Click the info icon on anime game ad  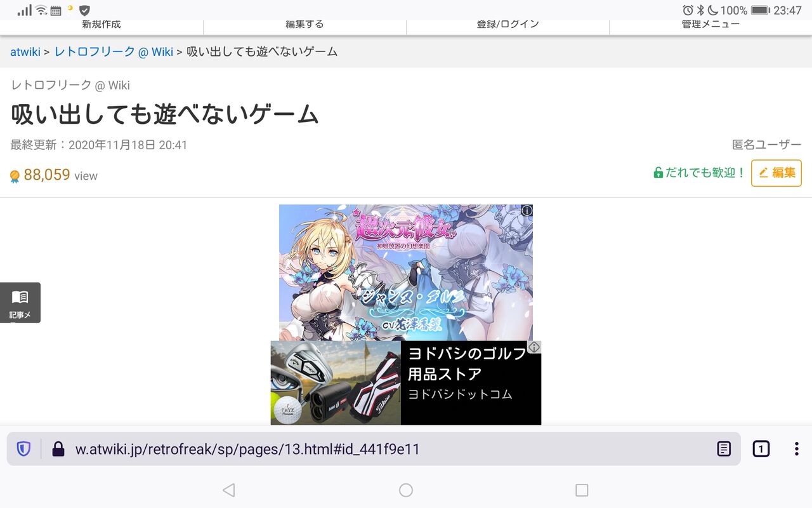click(x=527, y=210)
